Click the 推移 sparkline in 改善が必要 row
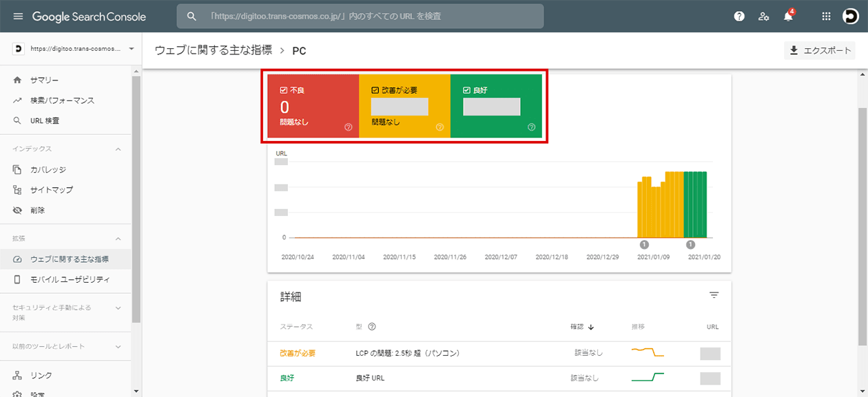The height and width of the screenshot is (397, 868). click(x=648, y=352)
